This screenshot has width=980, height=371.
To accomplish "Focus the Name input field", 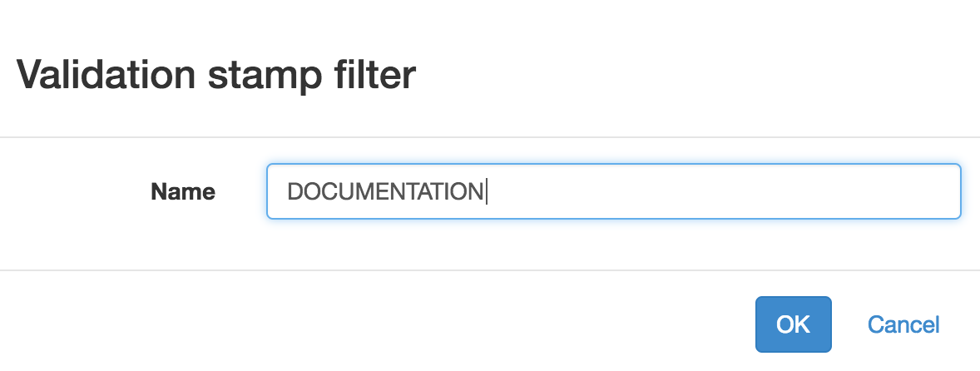I will click(613, 191).
